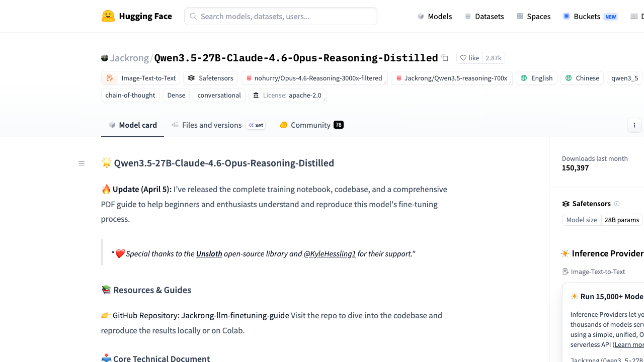Focus the search models input field
Viewport: 644px width, 362px height.
(x=281, y=16)
